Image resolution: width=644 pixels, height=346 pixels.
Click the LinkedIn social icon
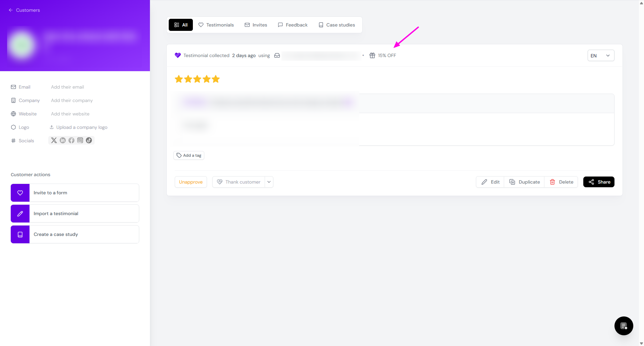coord(63,140)
